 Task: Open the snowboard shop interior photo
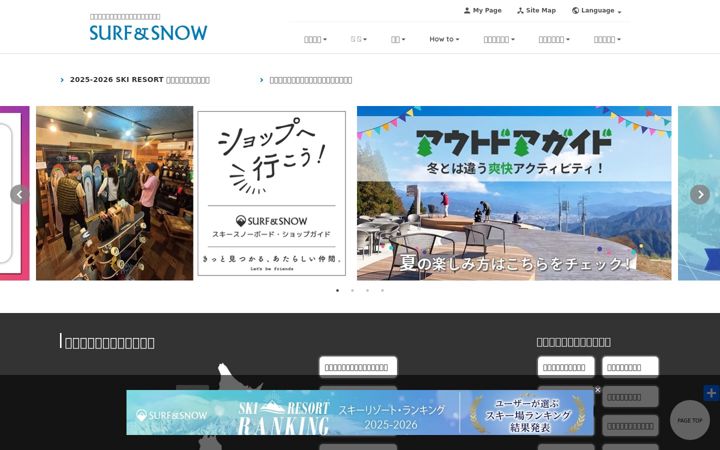(115, 193)
